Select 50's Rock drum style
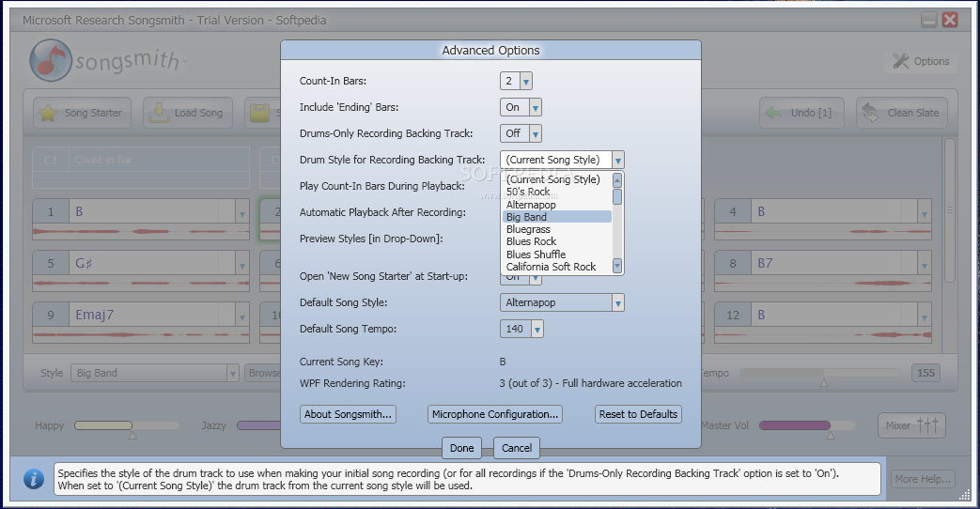980x509 pixels. (x=528, y=192)
